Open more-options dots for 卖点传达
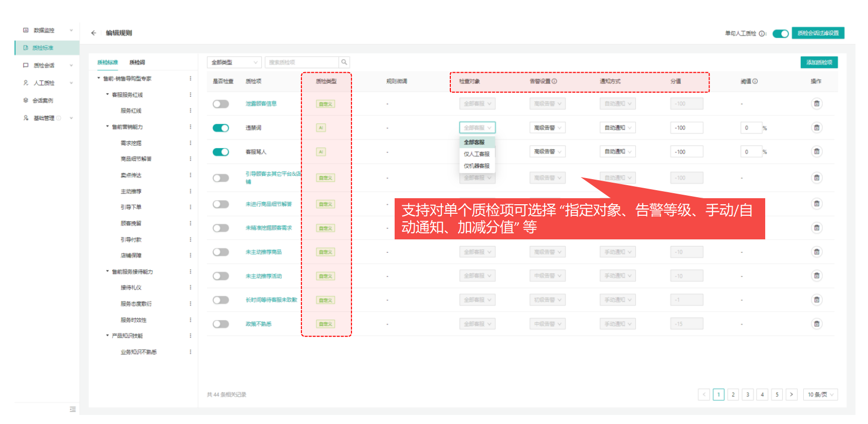This screenshot has height=424, width=868. tap(191, 175)
